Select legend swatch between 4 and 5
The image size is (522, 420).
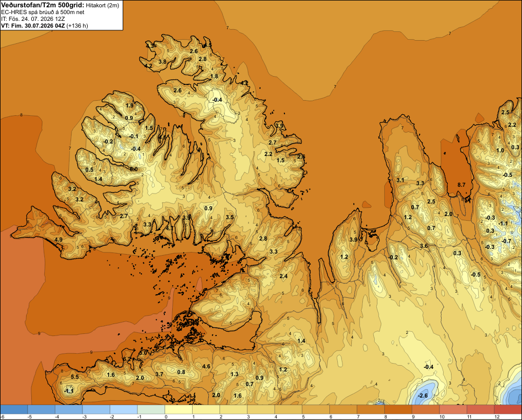click(288, 410)
